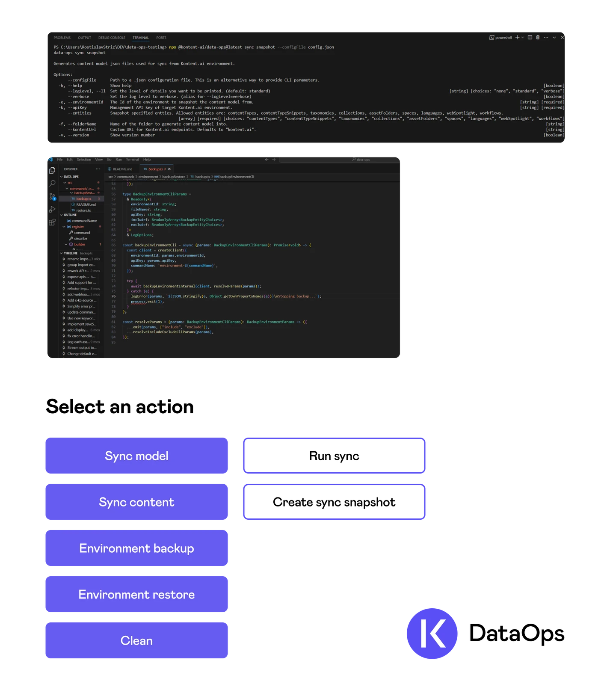Add a new terminal with the plus icon
Screen dimensions: 616x693
coord(517,38)
